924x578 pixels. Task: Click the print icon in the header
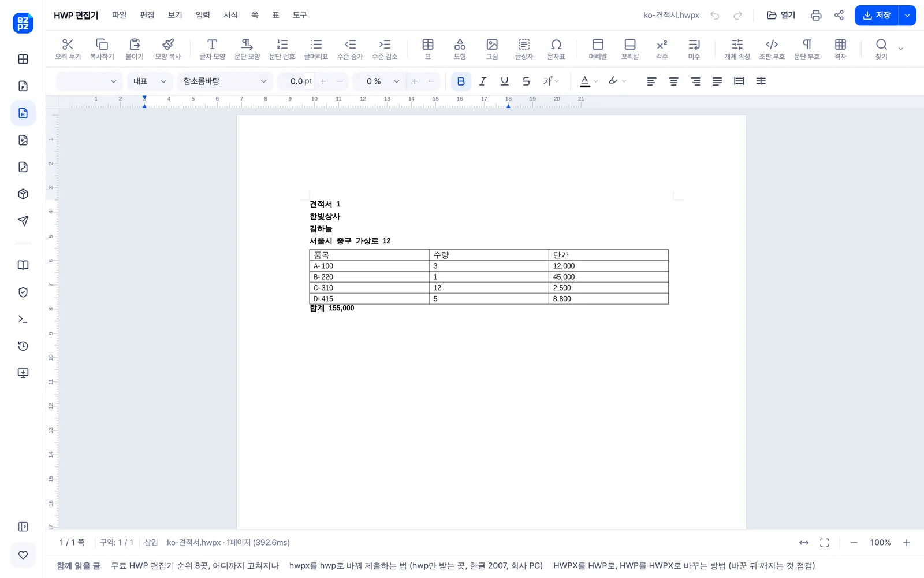(x=816, y=16)
